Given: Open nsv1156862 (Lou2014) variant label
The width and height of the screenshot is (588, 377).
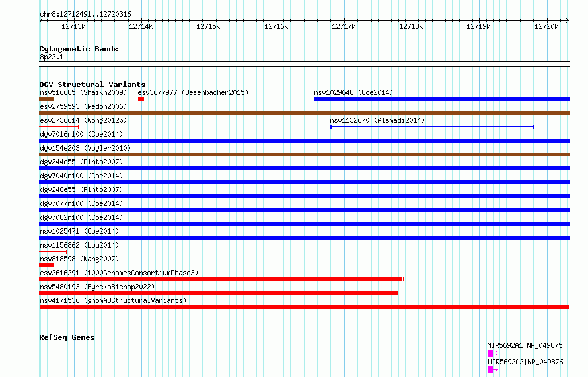Looking at the screenshot, I should click(x=79, y=245).
